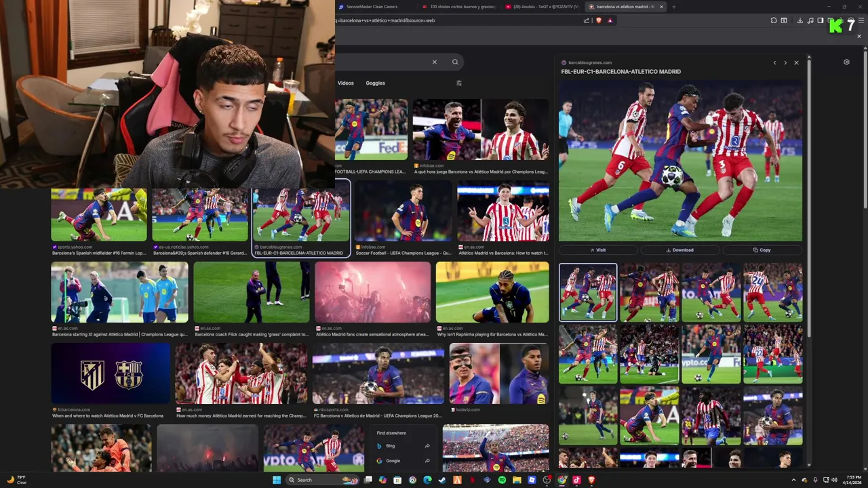Open Windows Start menu
The image size is (868, 488).
click(277, 480)
